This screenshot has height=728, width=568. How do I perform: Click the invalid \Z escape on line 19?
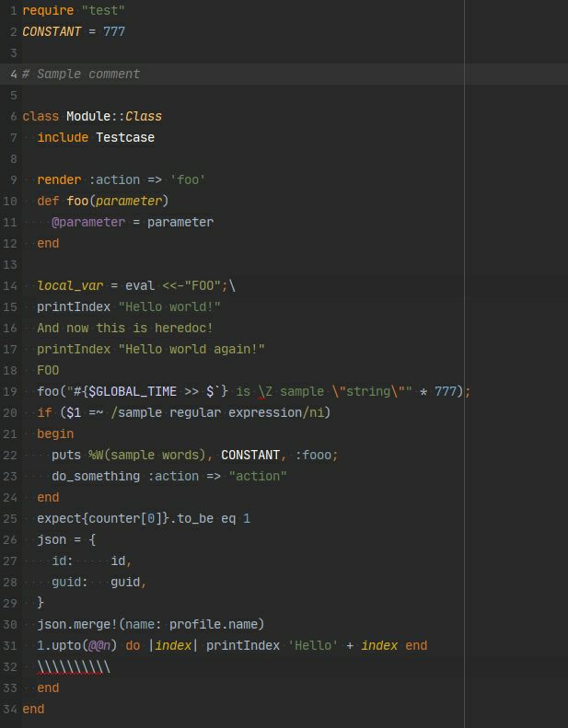point(265,391)
